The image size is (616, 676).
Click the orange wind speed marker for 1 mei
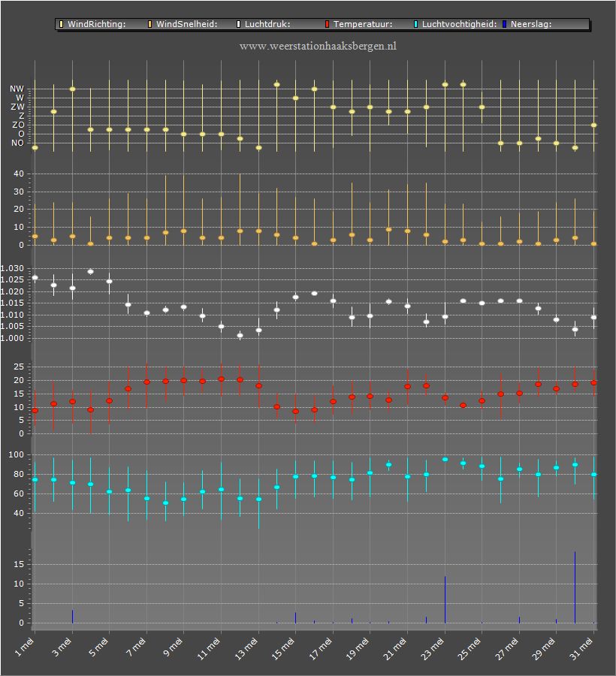coord(35,237)
